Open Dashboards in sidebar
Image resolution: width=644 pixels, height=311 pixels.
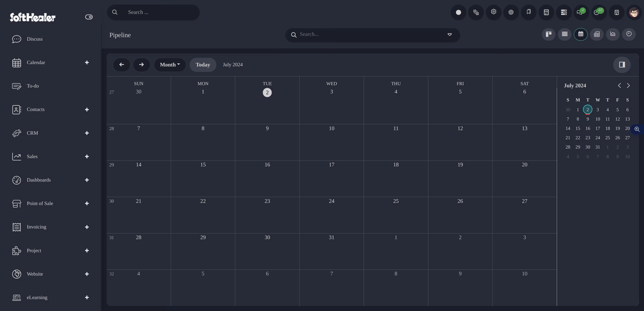click(39, 180)
